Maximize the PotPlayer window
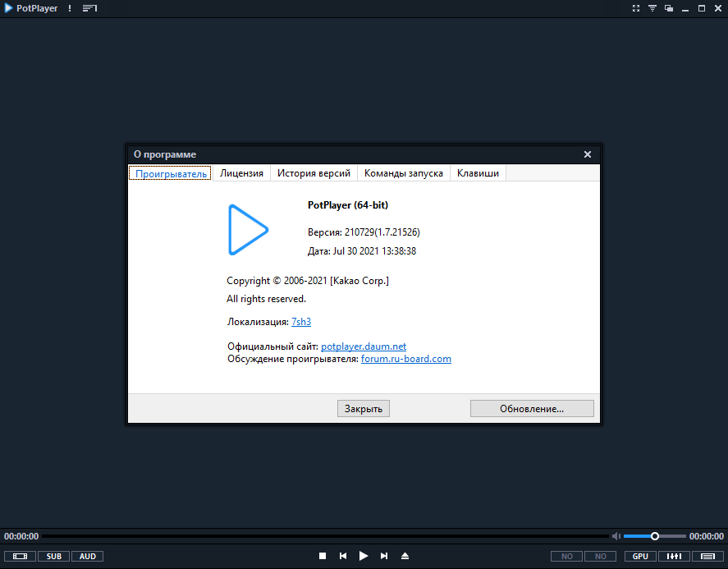728x569 pixels. [702, 8]
